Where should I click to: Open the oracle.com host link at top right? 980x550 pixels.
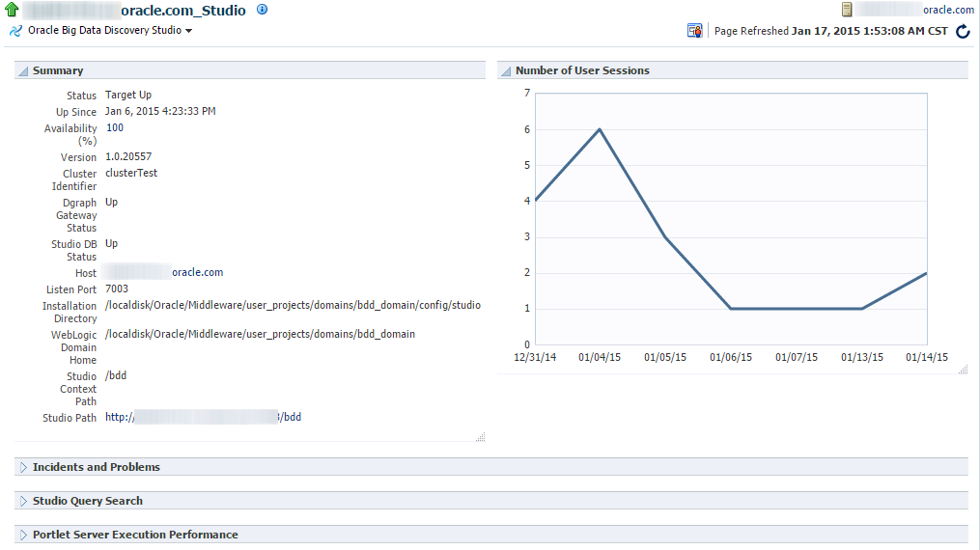948,10
